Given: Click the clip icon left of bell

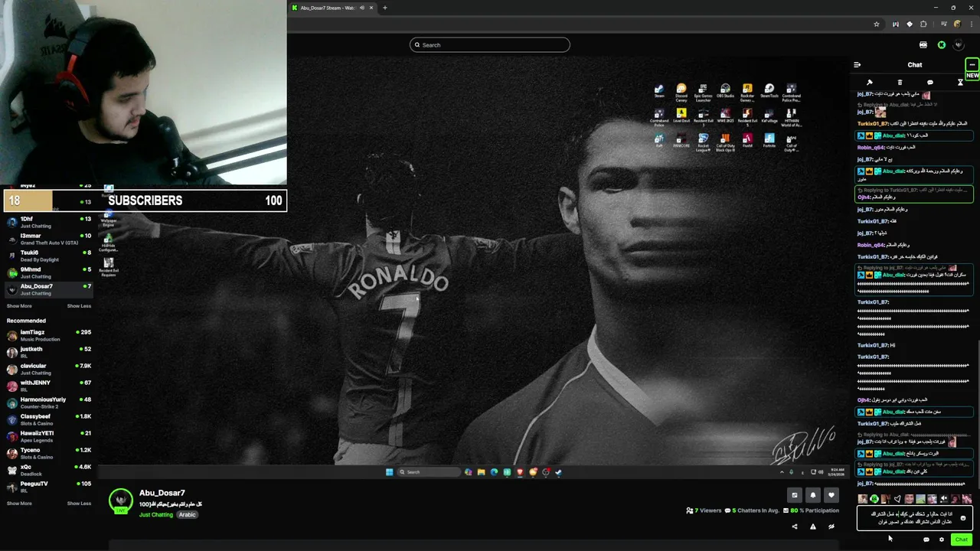Looking at the screenshot, I should [795, 495].
